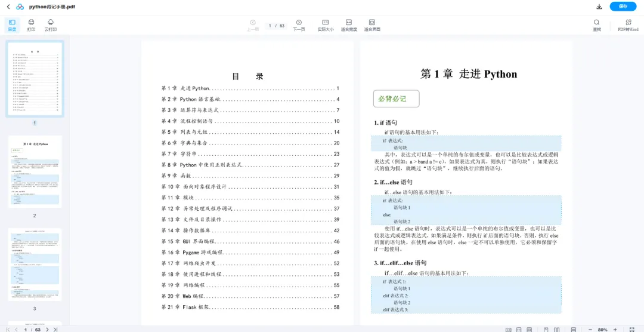Screen dimensions: 644x332
Task: Go to previous page via 上一页
Action: click(253, 26)
